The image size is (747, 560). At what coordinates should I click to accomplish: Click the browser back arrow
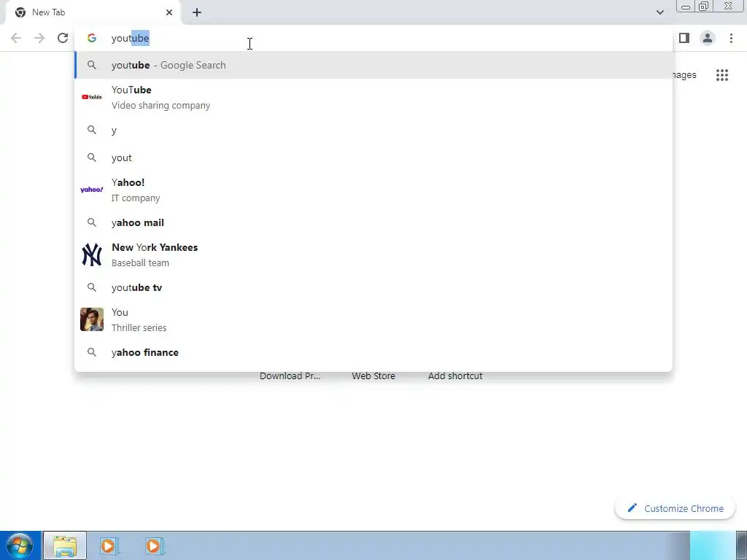pyautogui.click(x=16, y=38)
